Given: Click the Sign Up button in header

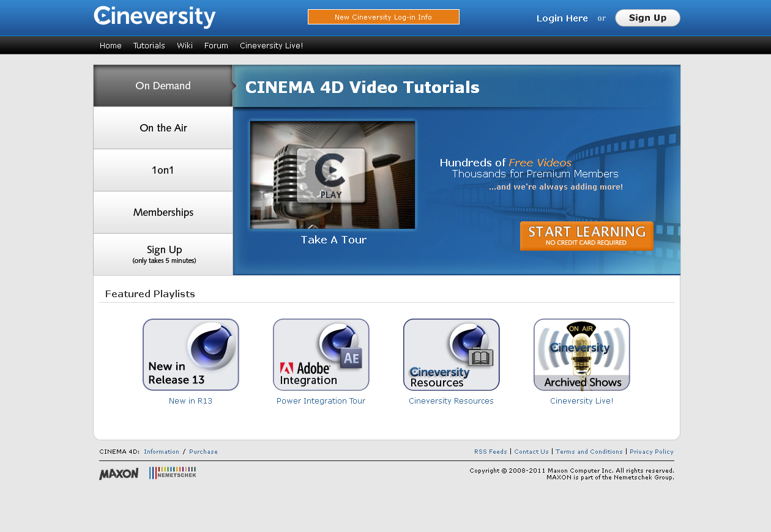Looking at the screenshot, I should click(647, 18).
